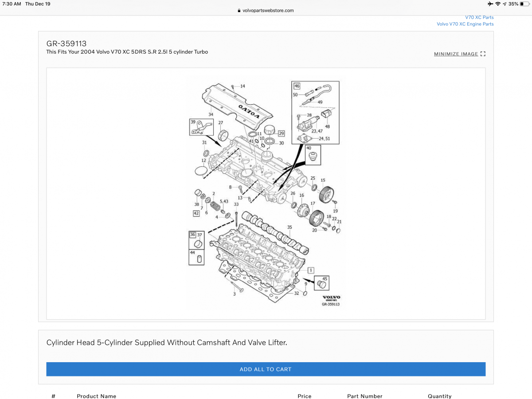Tap the airplane mode icon in the status bar
The image size is (532, 399).
point(491,4)
